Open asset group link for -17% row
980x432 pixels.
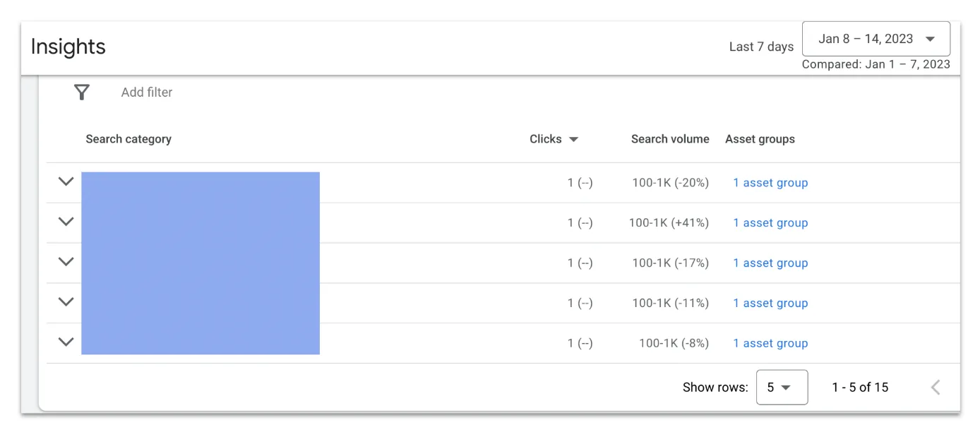[770, 263]
